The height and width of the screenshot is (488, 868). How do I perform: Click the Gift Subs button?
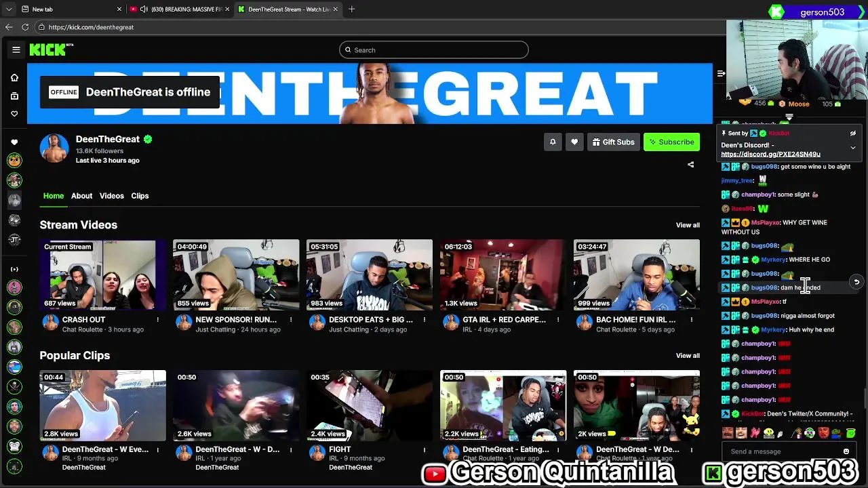(613, 142)
